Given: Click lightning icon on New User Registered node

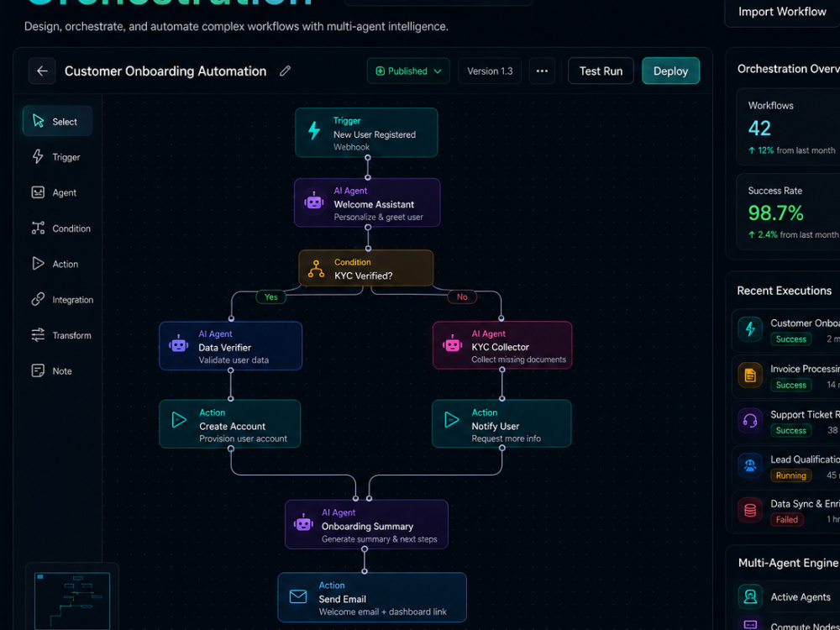Looking at the screenshot, I should click(x=314, y=130).
